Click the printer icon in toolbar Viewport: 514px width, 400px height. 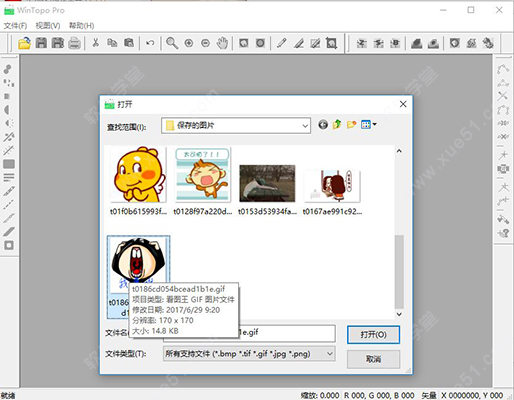[x=74, y=43]
